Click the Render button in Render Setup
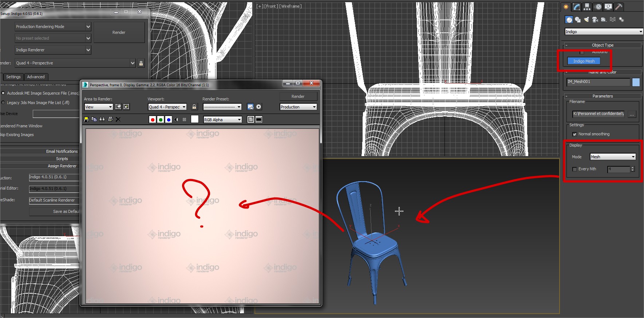The image size is (644, 318). [x=119, y=32]
